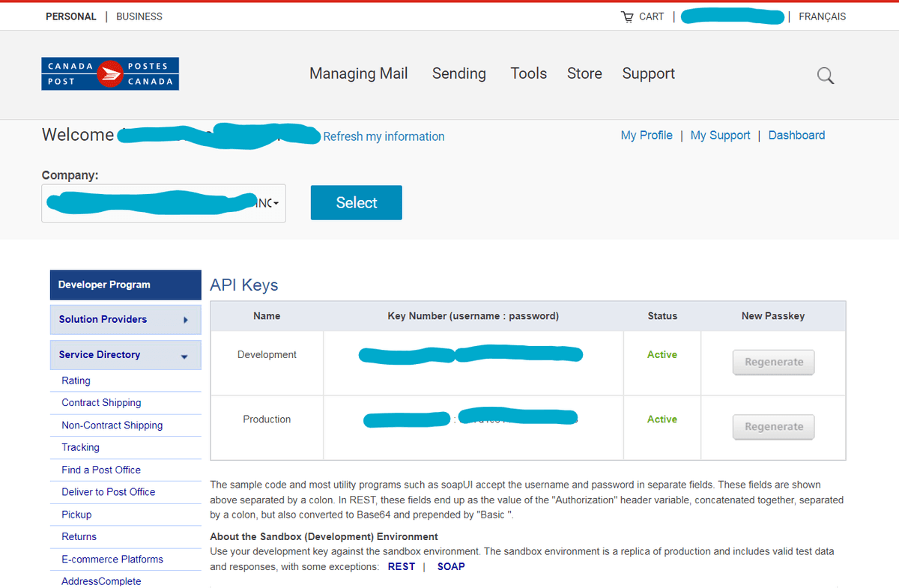Open the CART link text
The width and height of the screenshot is (899, 588).
(652, 16)
